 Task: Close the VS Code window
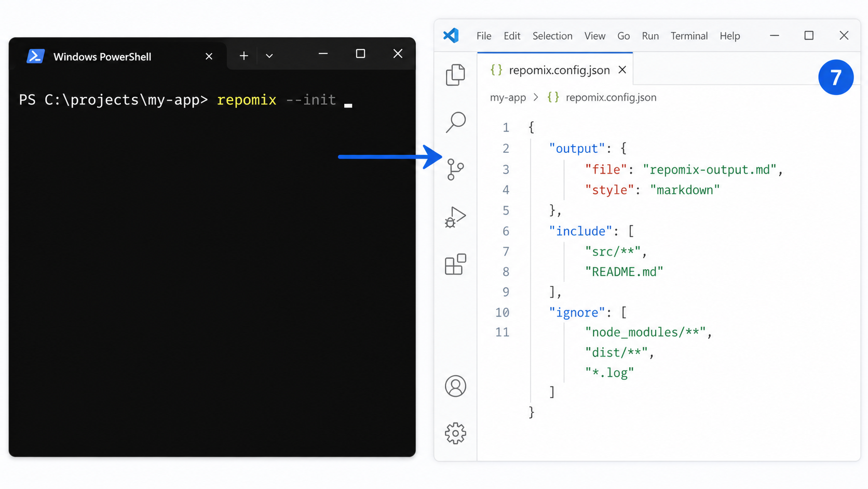click(x=844, y=35)
